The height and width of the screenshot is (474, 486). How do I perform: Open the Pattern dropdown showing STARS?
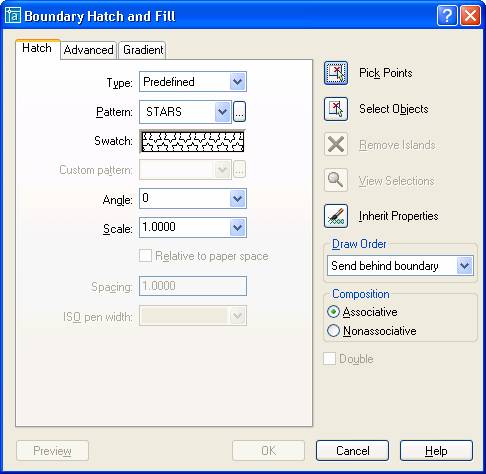pyautogui.click(x=185, y=112)
